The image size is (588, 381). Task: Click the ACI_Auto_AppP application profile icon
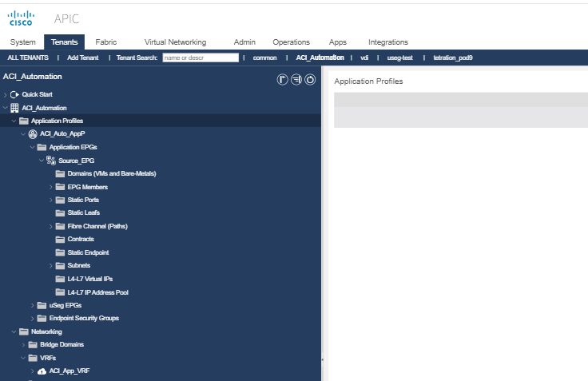point(33,134)
